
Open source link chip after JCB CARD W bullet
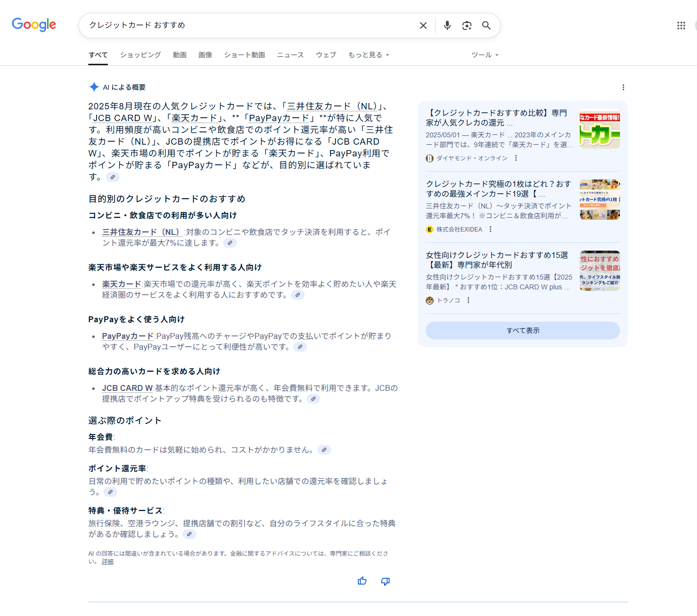[x=313, y=399]
